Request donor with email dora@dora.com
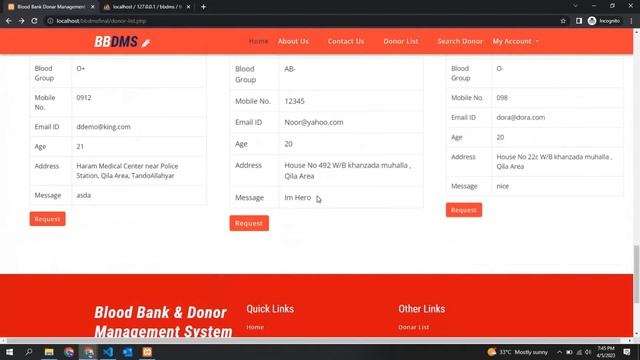This screenshot has width=640, height=360. pyautogui.click(x=464, y=210)
